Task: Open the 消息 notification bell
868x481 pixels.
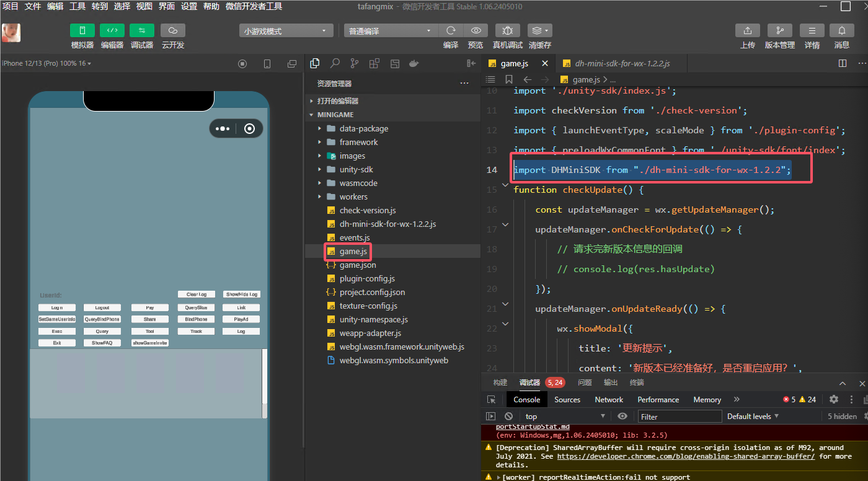Action: (842, 30)
